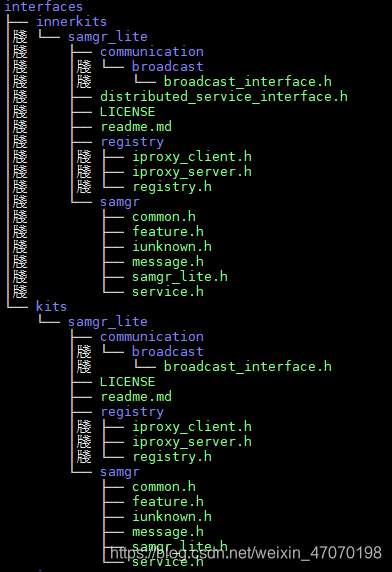This screenshot has height=572, width=392.
Task: Select iproxy_server.h under kits registry
Action: coord(192,442)
